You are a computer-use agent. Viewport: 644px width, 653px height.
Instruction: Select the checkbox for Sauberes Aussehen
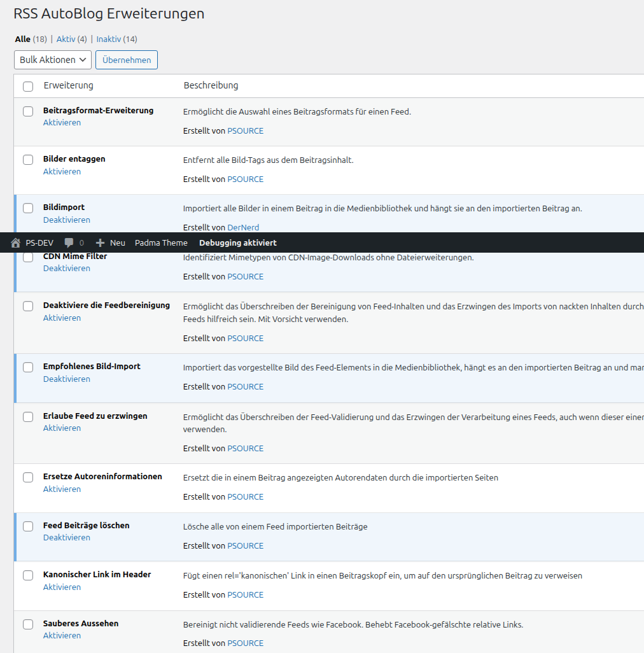coord(28,624)
